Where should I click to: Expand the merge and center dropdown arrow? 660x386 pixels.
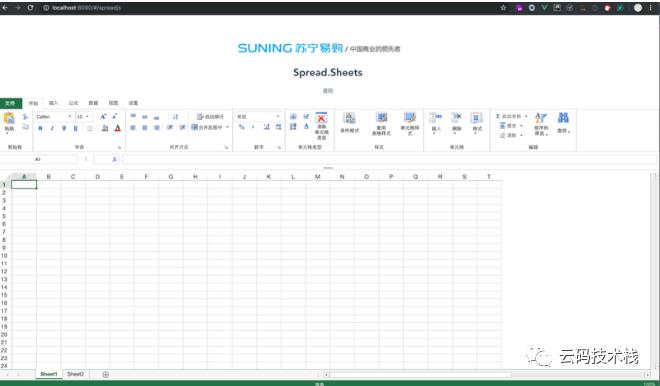tap(228, 127)
